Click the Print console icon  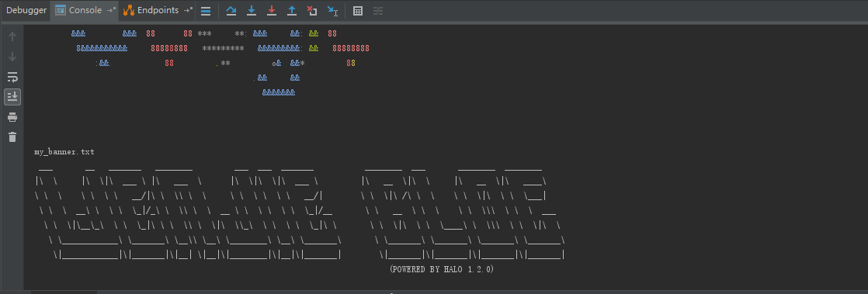pyautogui.click(x=12, y=117)
